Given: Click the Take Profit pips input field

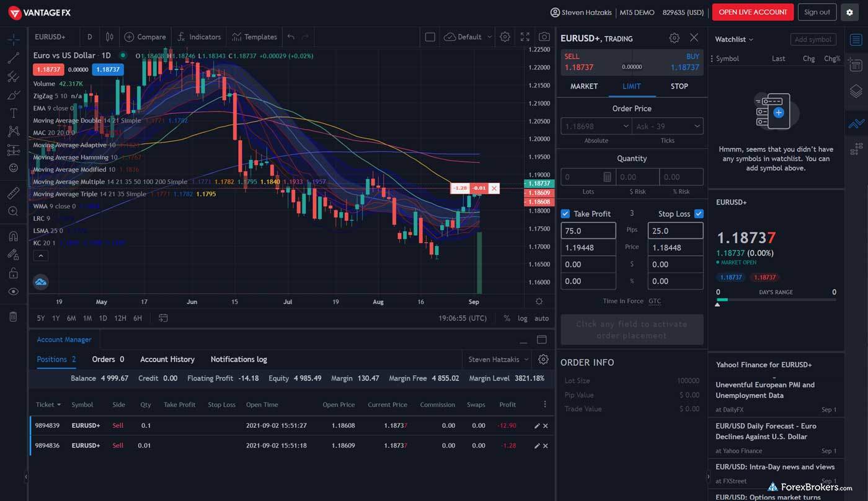Looking at the screenshot, I should [x=588, y=231].
